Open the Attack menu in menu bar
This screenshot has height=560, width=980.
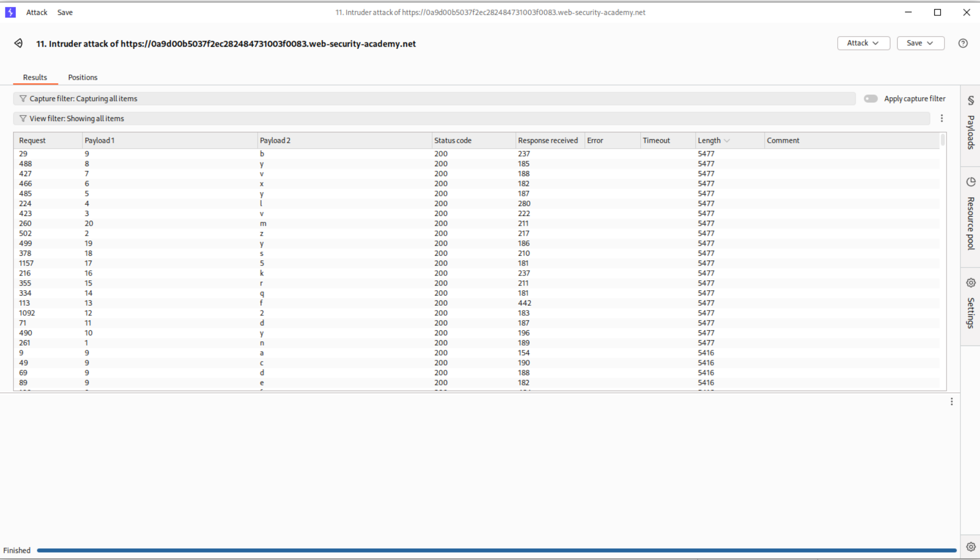[x=37, y=12]
